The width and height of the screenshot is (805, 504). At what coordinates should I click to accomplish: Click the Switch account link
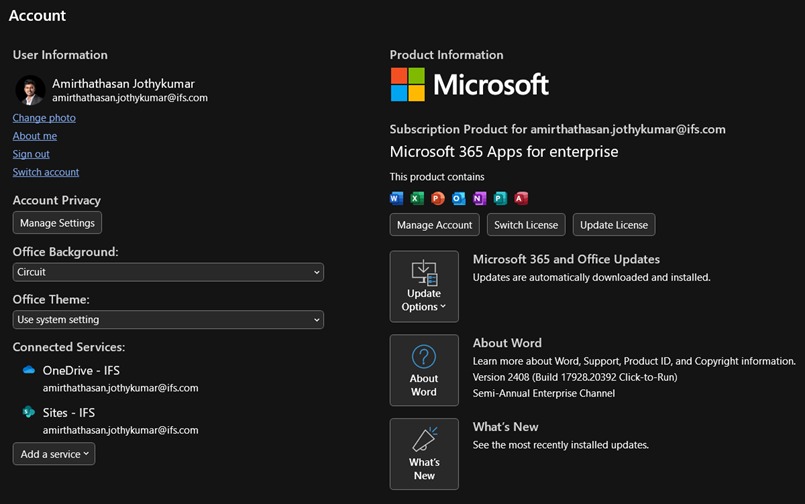tap(46, 172)
